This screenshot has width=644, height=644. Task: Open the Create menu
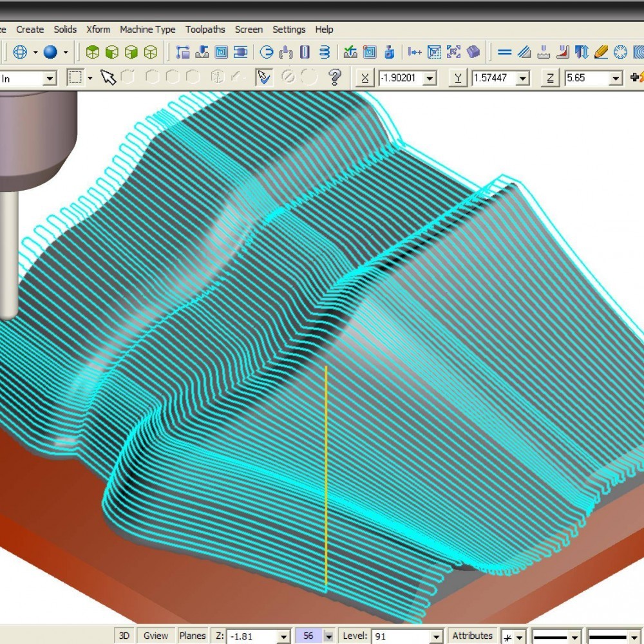[x=30, y=30]
